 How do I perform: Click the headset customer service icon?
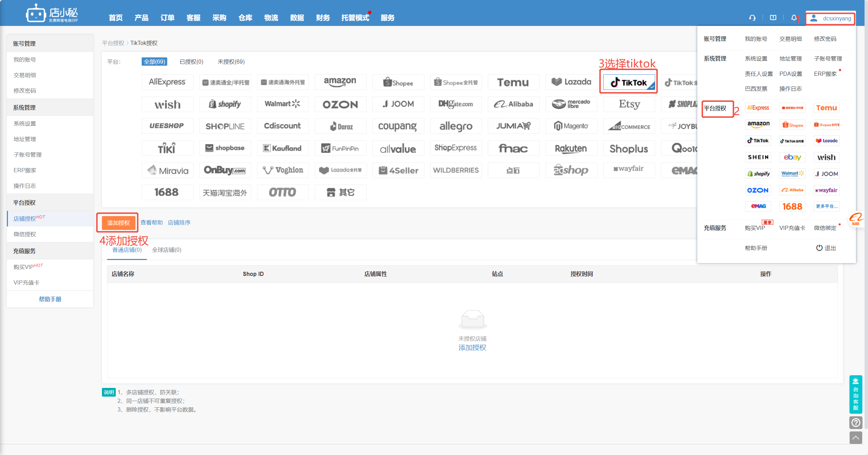point(752,18)
